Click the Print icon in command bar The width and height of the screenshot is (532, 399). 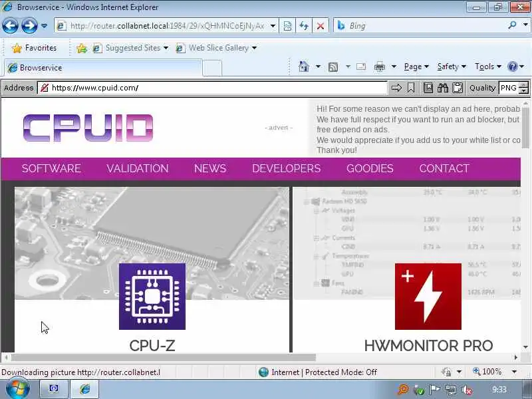pos(379,67)
